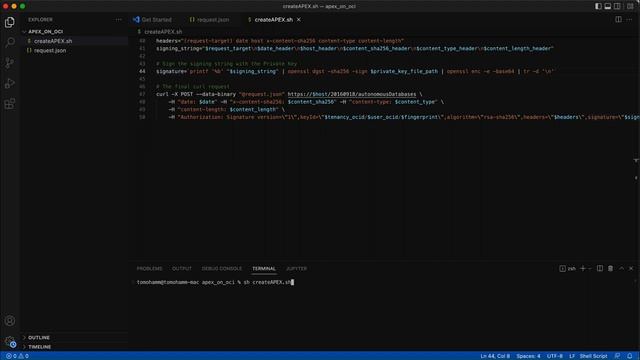This screenshot has width=640, height=360.
Task: Select language mode Shell Script
Action: [x=593, y=356]
